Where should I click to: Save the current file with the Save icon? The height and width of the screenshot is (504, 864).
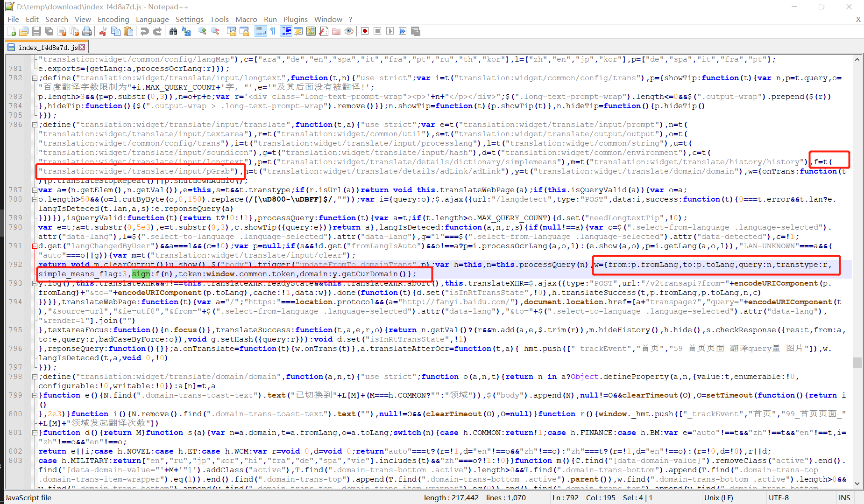coord(36,31)
